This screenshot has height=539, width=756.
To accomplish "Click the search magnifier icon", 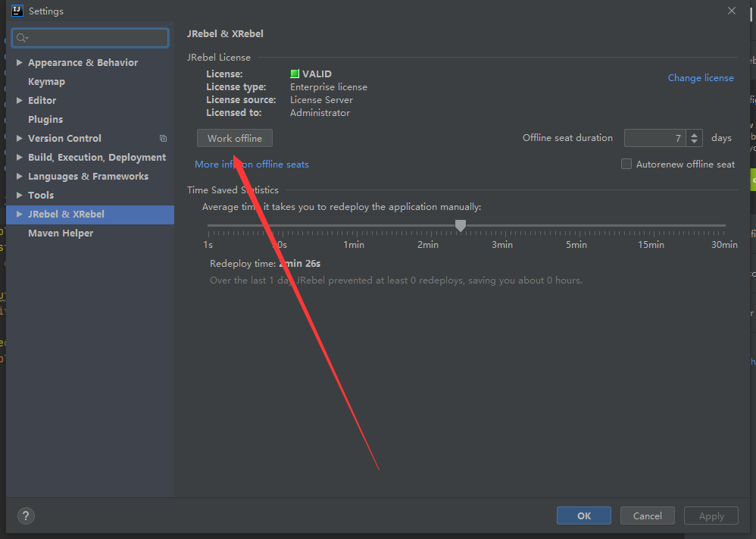I will tap(21, 38).
